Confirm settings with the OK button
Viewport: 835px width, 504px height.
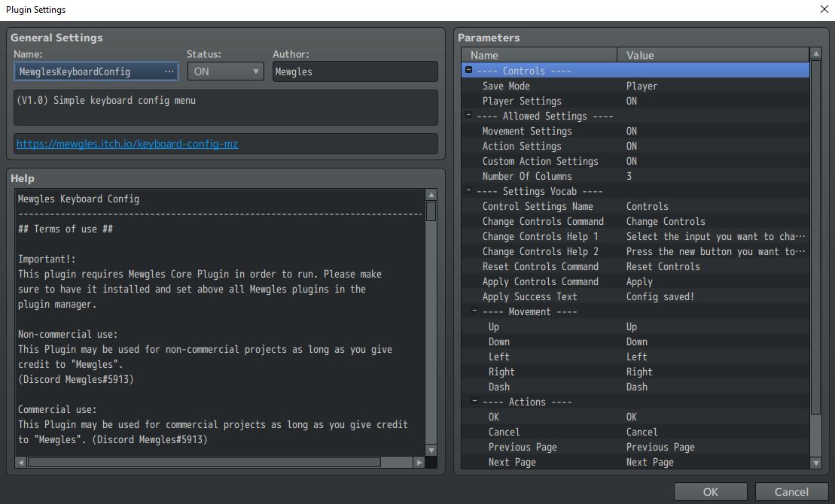[x=710, y=492]
